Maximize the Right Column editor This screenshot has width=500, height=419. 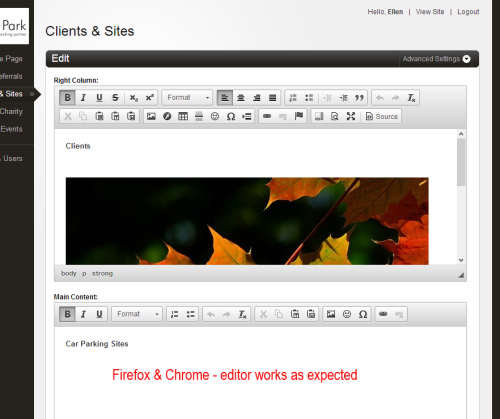tap(351, 116)
